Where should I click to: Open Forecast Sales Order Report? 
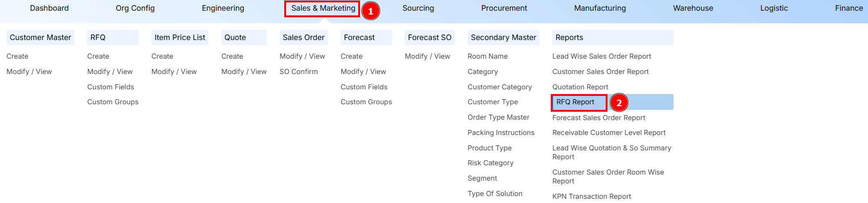[x=599, y=118]
